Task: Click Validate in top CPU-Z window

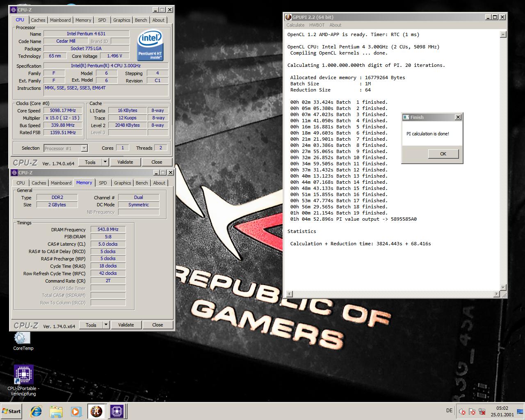Action: pos(125,162)
